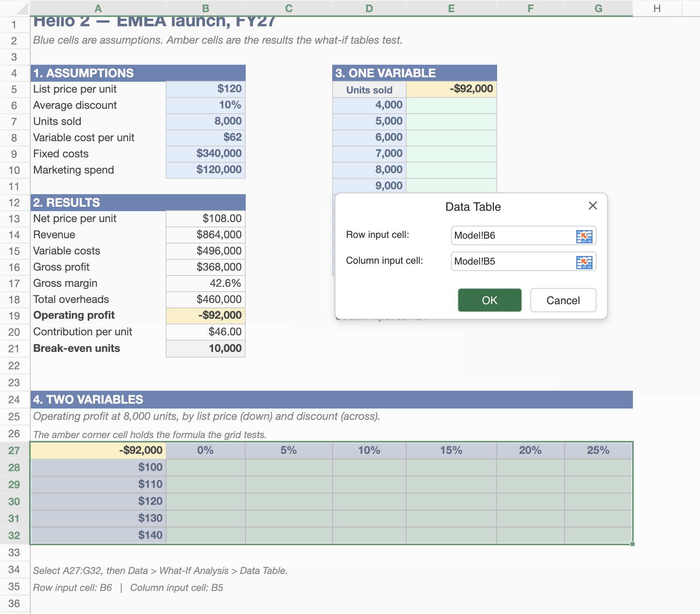The image size is (700, 614).
Task: Click the One Variable formula cell showing -$92,000
Action: pyautogui.click(x=451, y=89)
